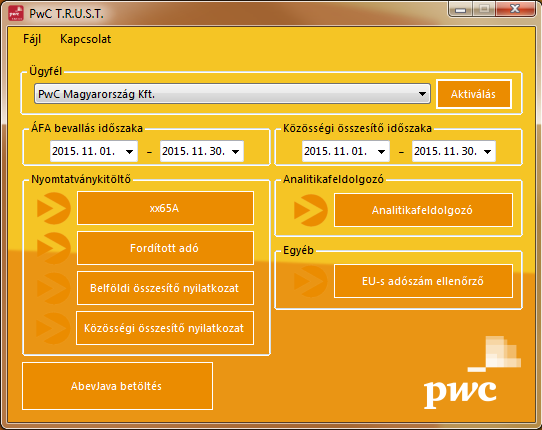The width and height of the screenshot is (542, 430).
Task: Launch the xx65A form filler button
Action: [165, 208]
